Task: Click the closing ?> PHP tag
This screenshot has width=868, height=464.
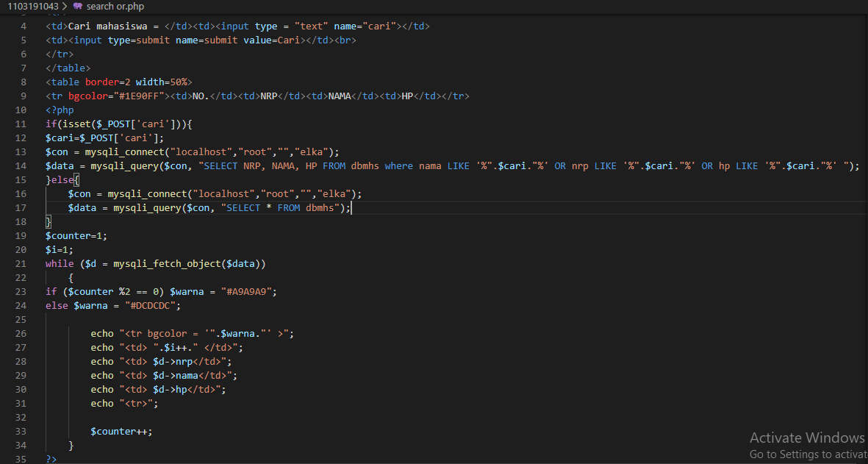Action: click(51, 459)
